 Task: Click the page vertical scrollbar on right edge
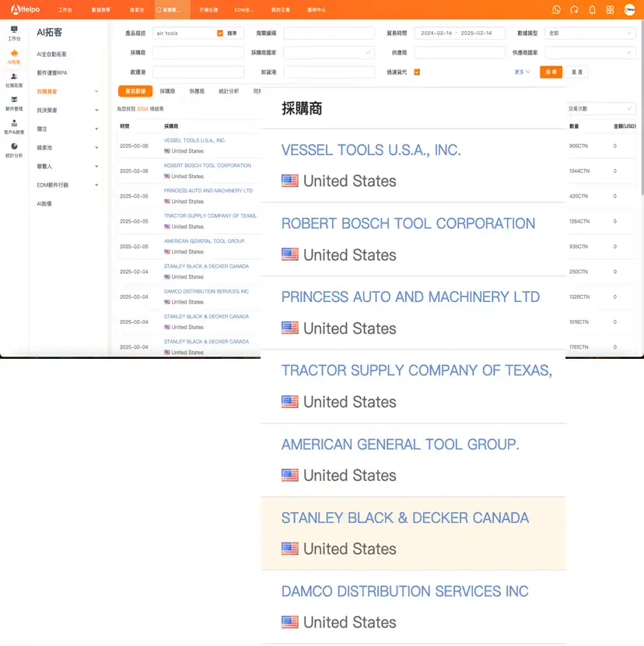click(642, 107)
